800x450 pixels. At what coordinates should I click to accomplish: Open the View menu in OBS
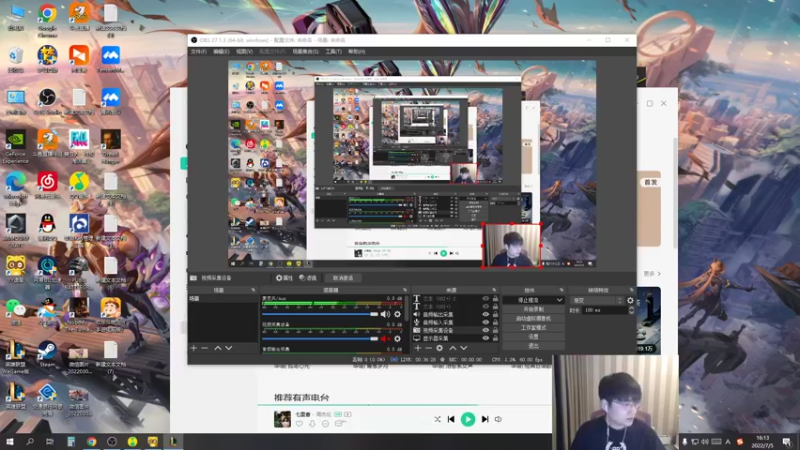point(244,52)
